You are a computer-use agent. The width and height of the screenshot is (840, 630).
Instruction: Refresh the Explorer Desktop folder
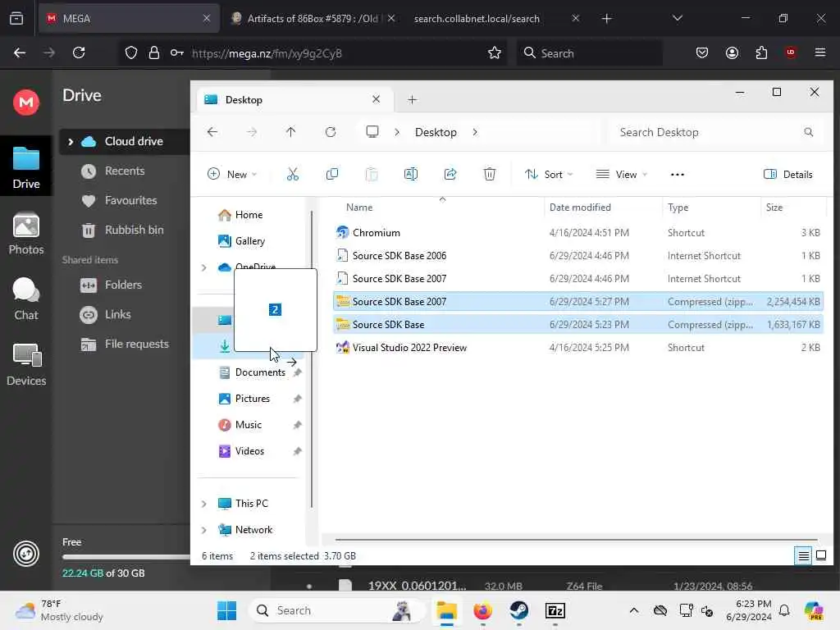pyautogui.click(x=331, y=132)
